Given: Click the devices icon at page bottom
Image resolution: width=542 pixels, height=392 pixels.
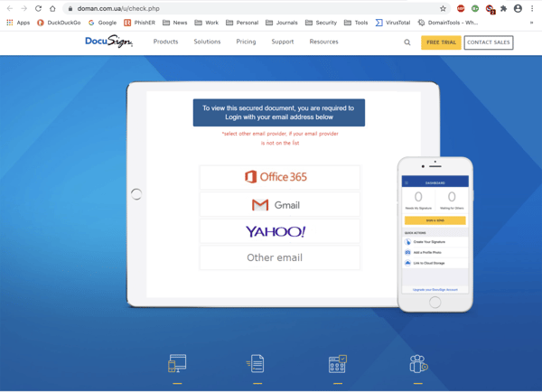Looking at the screenshot, I should pyautogui.click(x=177, y=364).
